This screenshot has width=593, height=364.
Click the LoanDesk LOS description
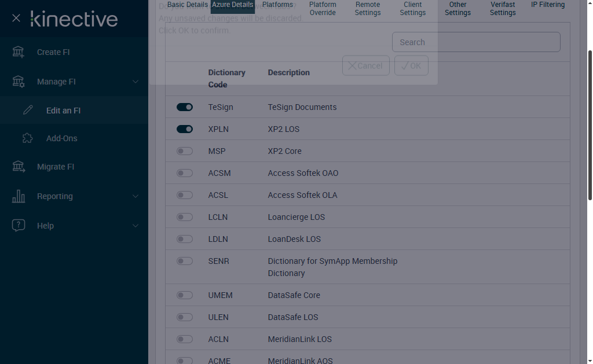[x=294, y=239]
